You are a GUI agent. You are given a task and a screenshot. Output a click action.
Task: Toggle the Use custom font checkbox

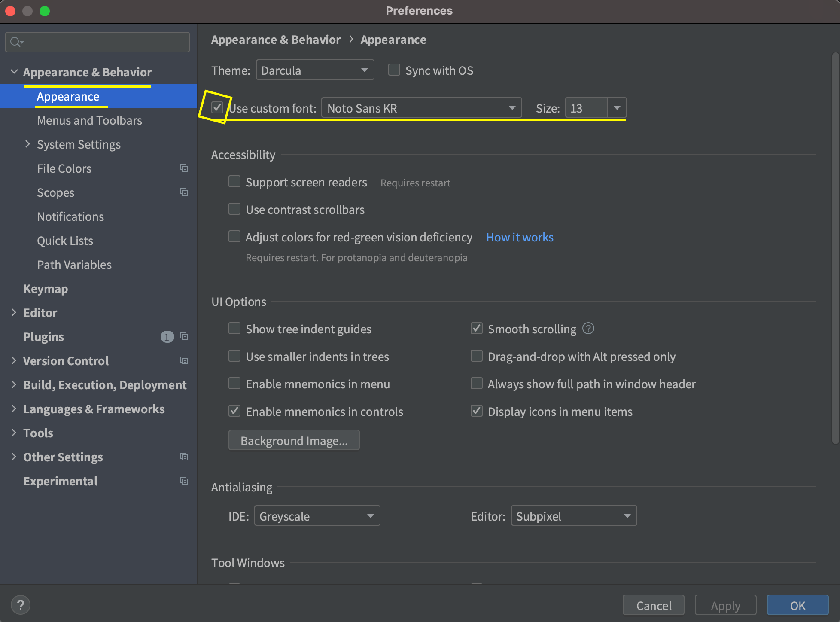coord(217,107)
